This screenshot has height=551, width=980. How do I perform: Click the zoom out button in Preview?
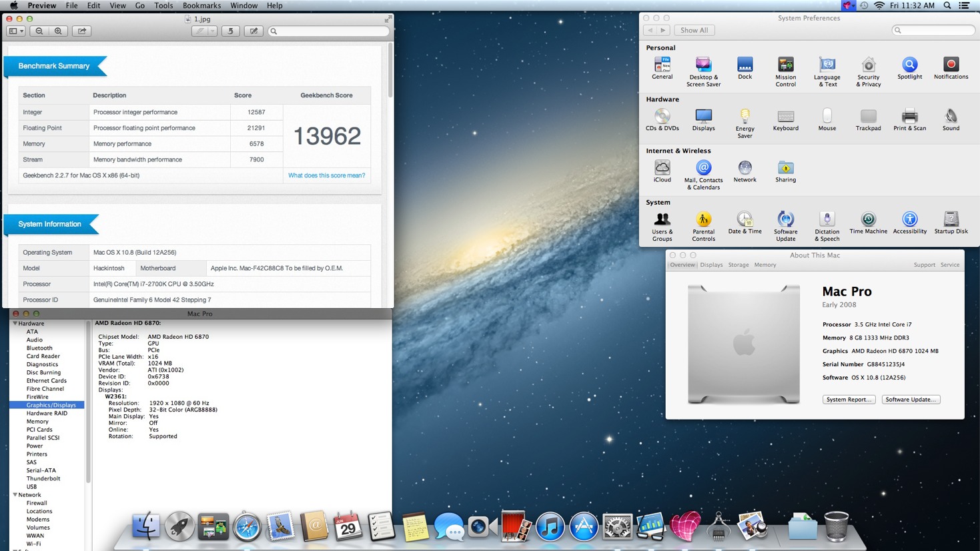[x=39, y=31]
